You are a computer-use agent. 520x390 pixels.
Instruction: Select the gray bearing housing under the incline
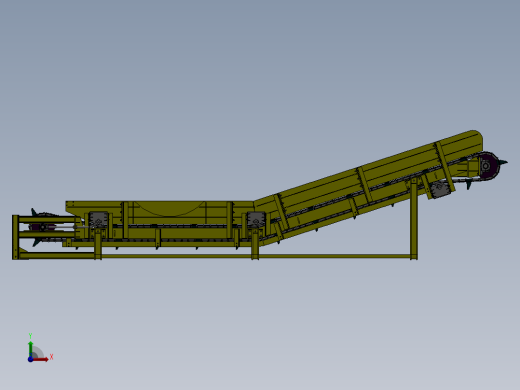[440, 189]
